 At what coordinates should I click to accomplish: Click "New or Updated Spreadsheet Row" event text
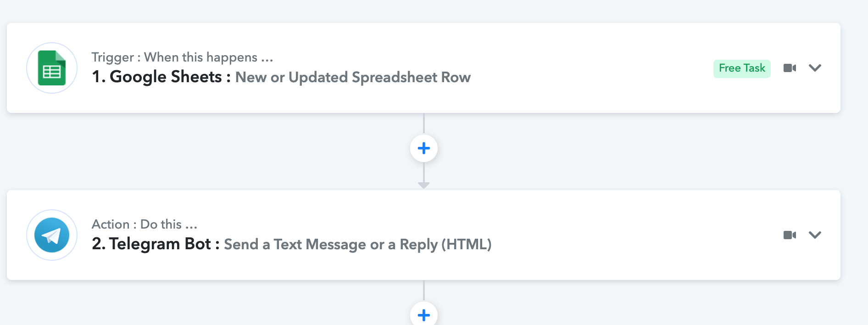click(353, 78)
